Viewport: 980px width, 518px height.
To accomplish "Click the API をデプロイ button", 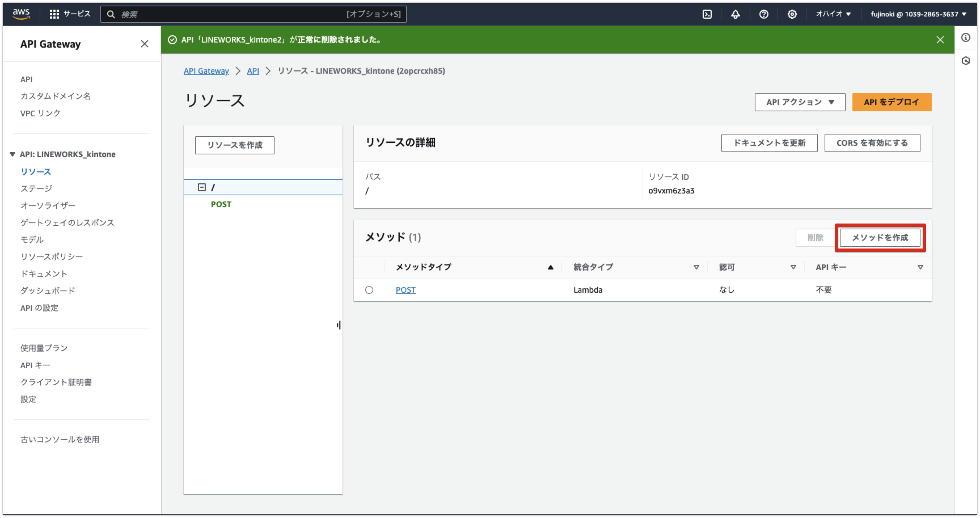I will [x=892, y=102].
